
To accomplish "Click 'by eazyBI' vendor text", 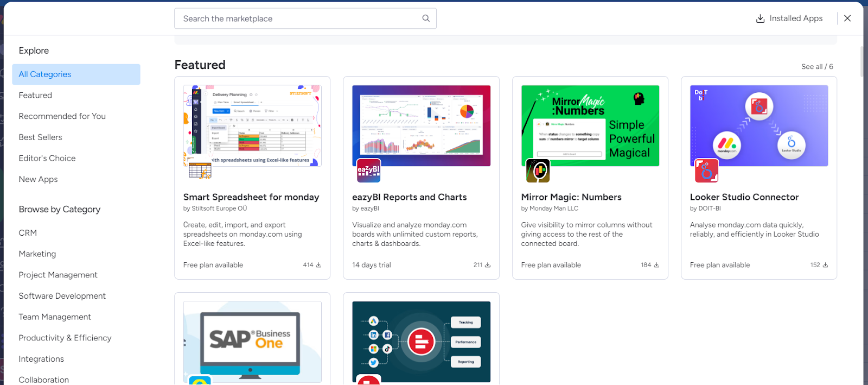I will point(366,209).
